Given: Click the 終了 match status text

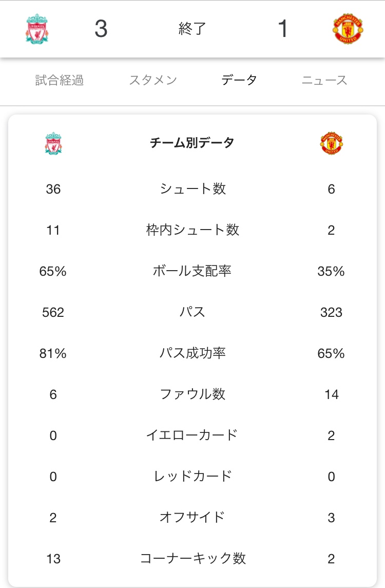Looking at the screenshot, I should tap(192, 29).
